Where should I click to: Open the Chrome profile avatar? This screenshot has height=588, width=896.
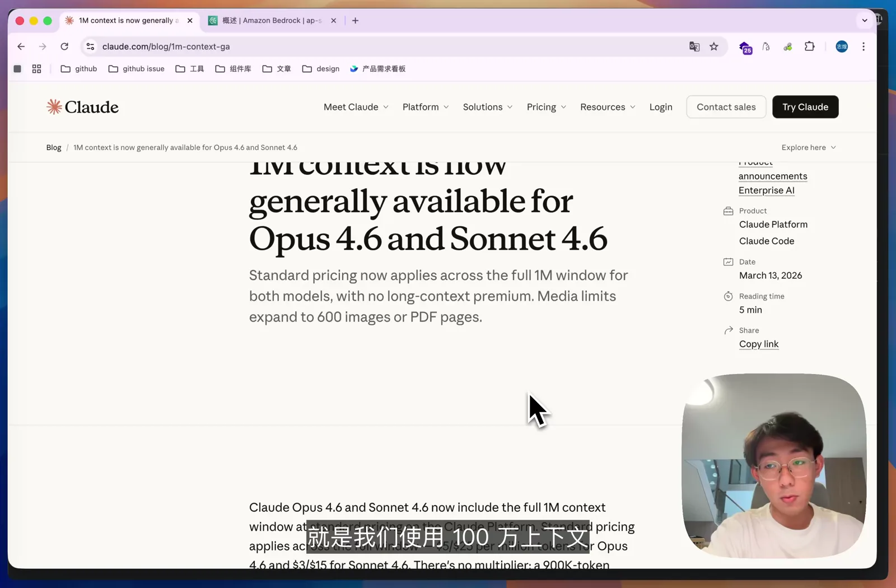click(x=842, y=46)
